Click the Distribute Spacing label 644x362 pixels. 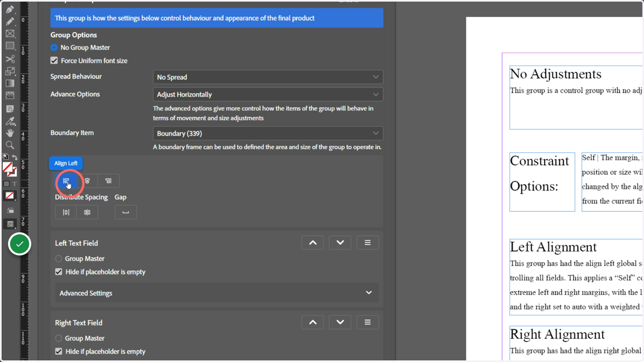click(x=82, y=197)
